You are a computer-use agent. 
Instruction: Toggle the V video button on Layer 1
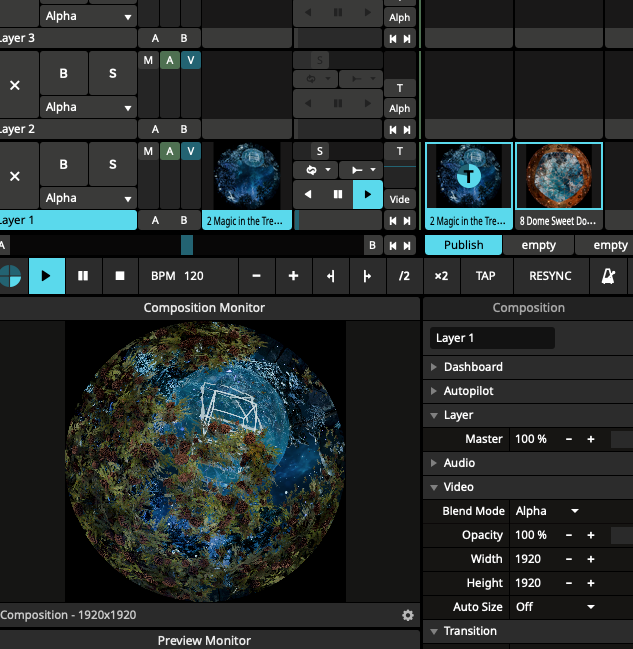[191, 151]
